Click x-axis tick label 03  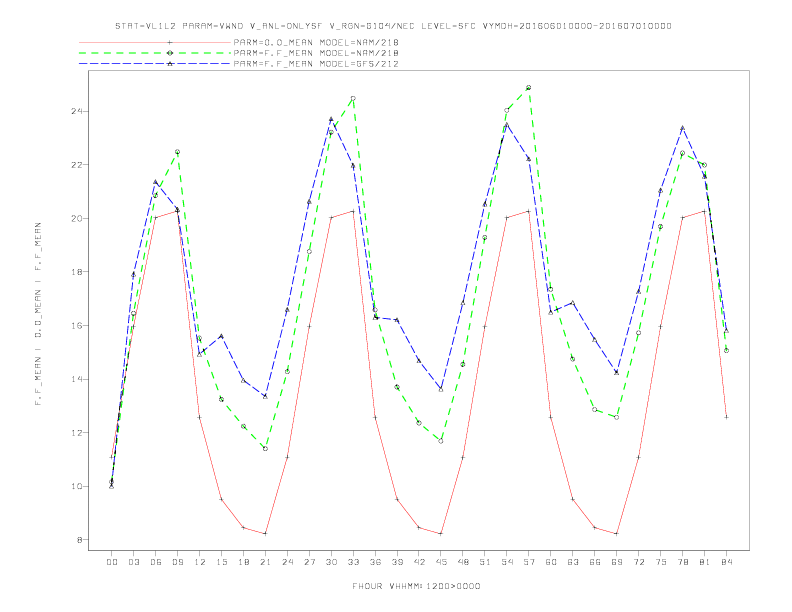[x=133, y=562]
